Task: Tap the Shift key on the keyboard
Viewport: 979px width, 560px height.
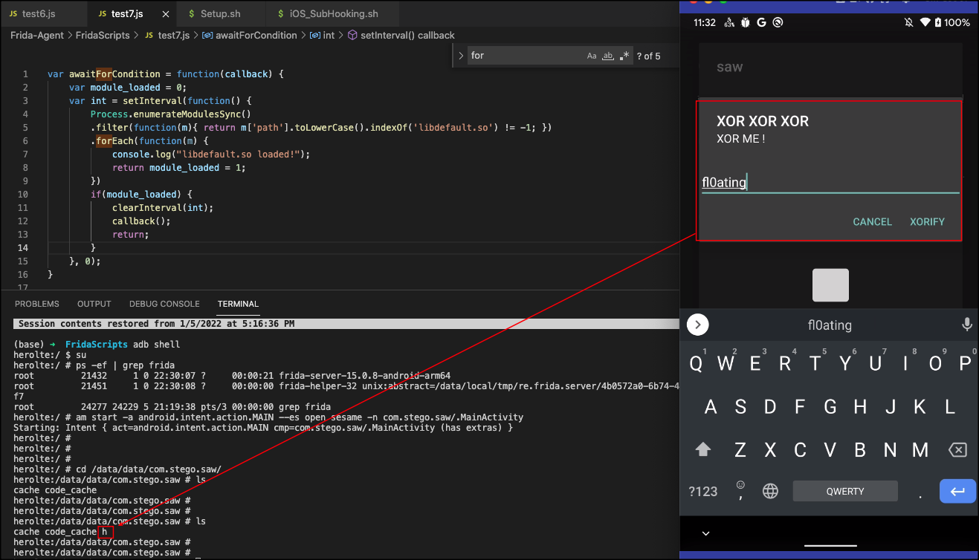Action: (x=702, y=449)
